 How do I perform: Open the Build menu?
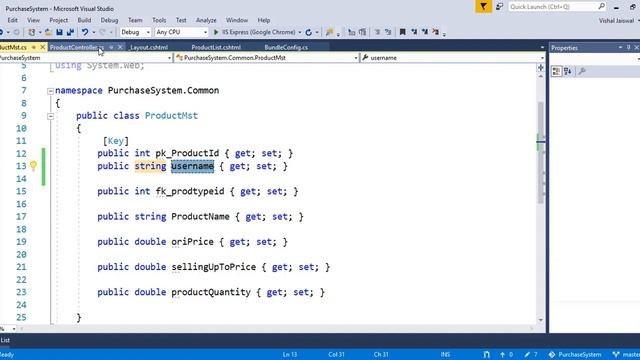(x=84, y=20)
